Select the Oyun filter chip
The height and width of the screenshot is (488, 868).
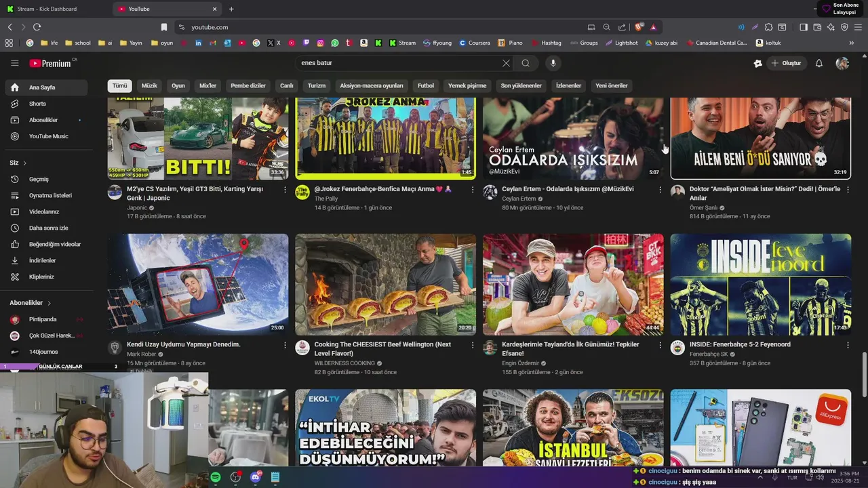click(178, 86)
